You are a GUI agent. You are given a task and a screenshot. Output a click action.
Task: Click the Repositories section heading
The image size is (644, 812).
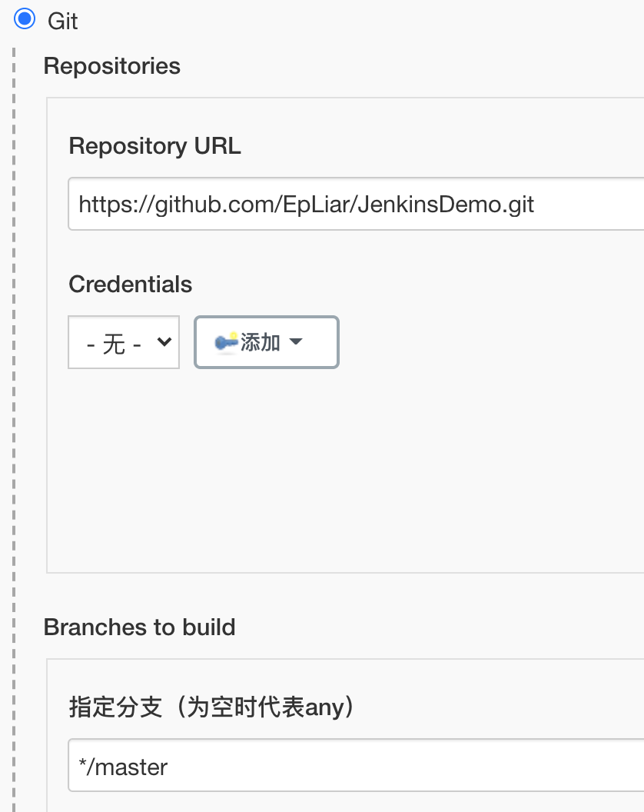coord(112,66)
